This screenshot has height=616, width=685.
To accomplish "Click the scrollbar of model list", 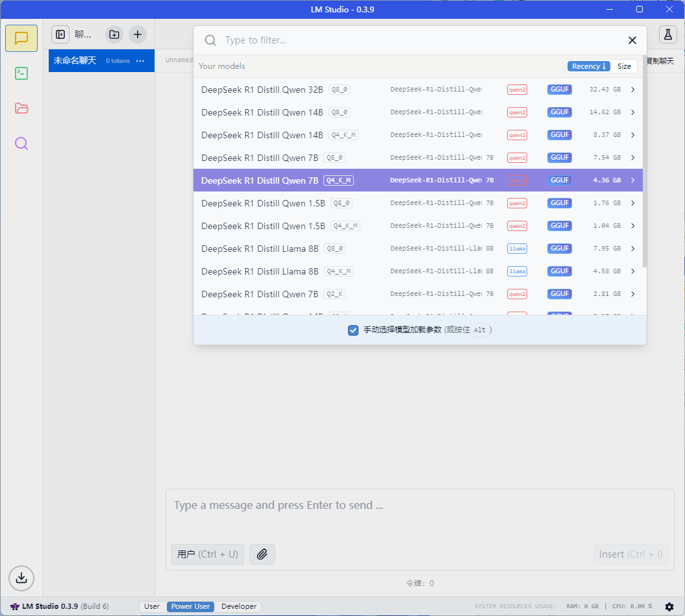I will [644, 162].
